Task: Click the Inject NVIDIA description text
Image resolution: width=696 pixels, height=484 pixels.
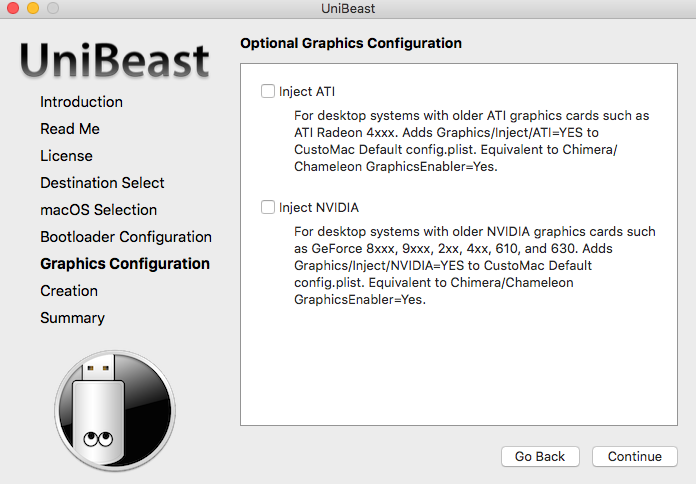Action: tap(475, 266)
